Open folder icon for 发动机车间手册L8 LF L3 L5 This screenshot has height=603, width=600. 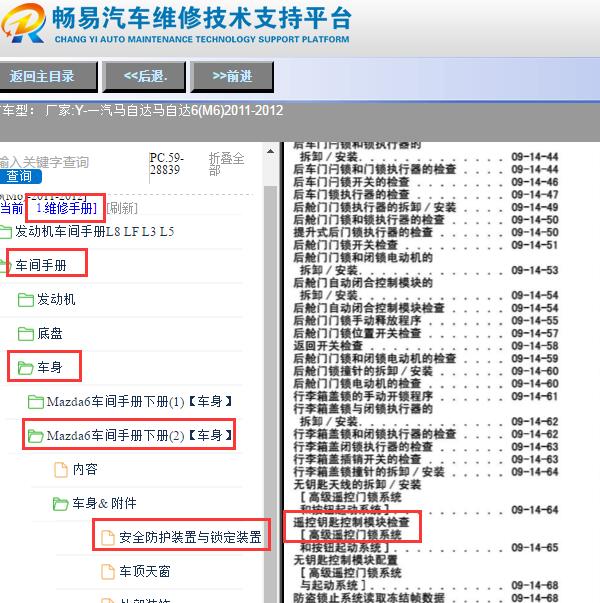click(5, 232)
